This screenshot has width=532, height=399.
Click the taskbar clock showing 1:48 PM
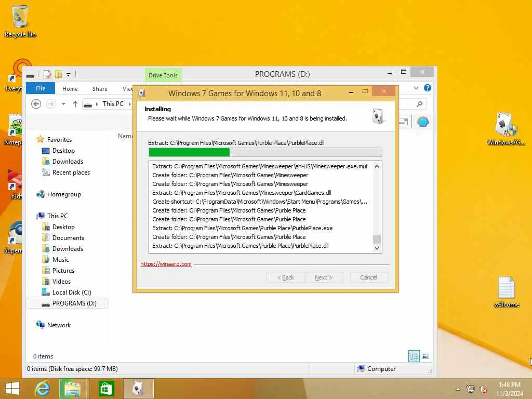click(x=510, y=389)
